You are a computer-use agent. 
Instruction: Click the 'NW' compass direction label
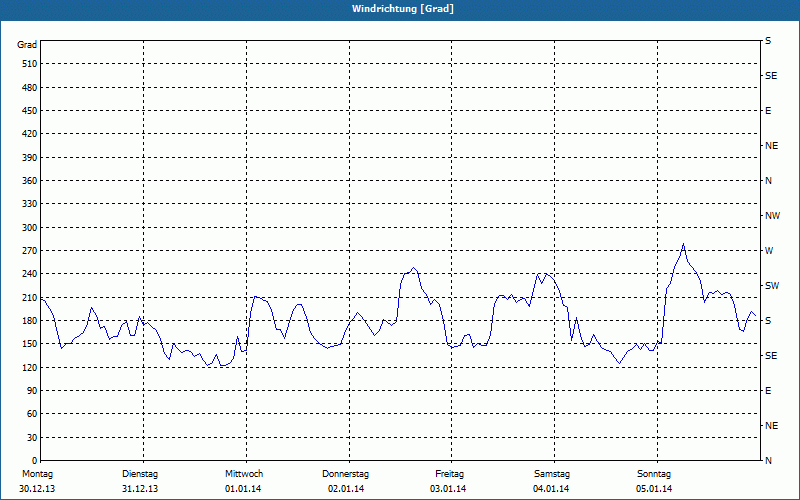(772, 216)
